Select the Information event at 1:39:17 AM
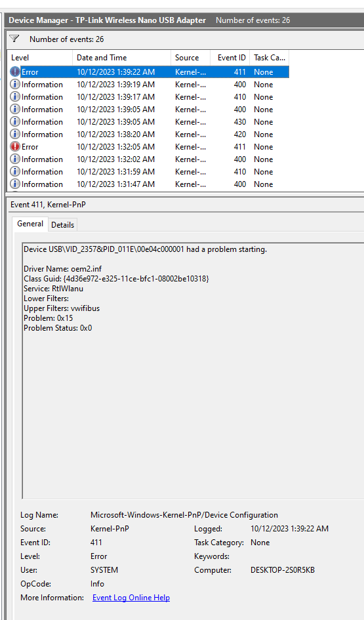 click(150, 97)
